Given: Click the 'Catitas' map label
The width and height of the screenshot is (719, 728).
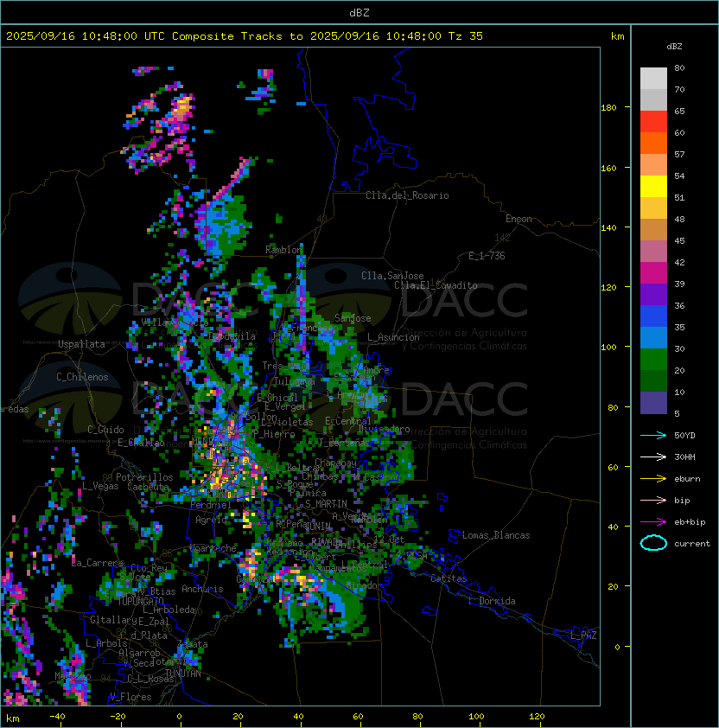Looking at the screenshot, I should 449,578.
